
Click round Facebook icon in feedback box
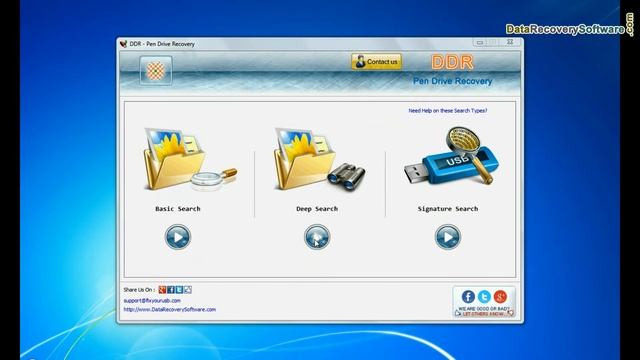[468, 296]
